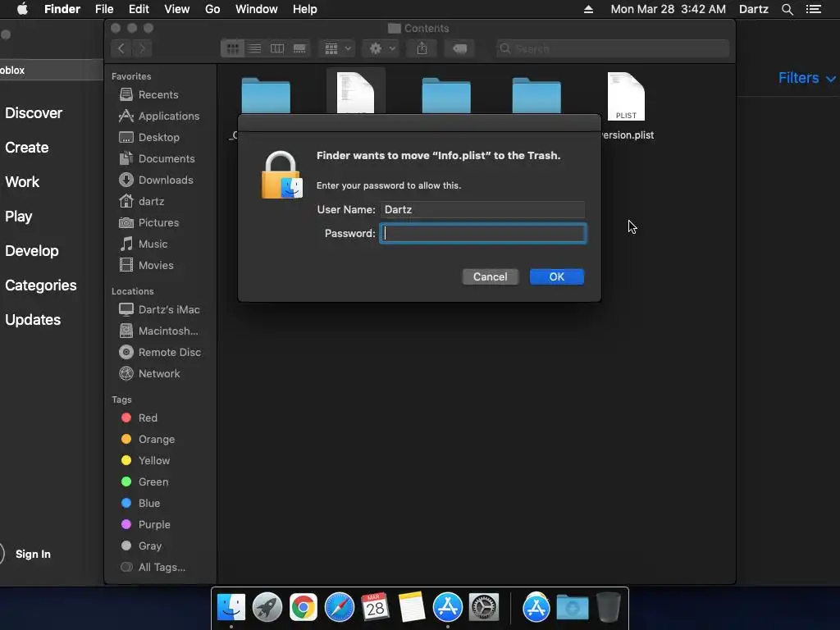Select Music in Finder sidebar

click(143, 244)
